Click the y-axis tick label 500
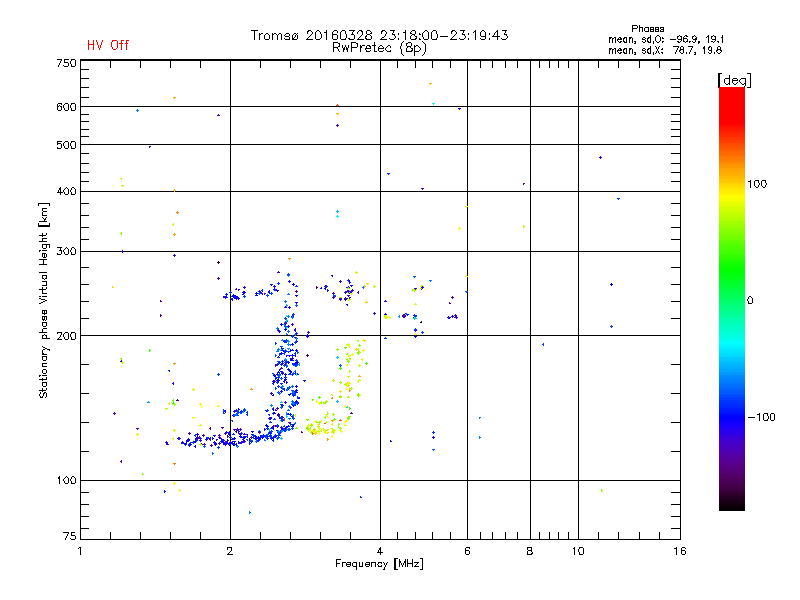 click(66, 145)
